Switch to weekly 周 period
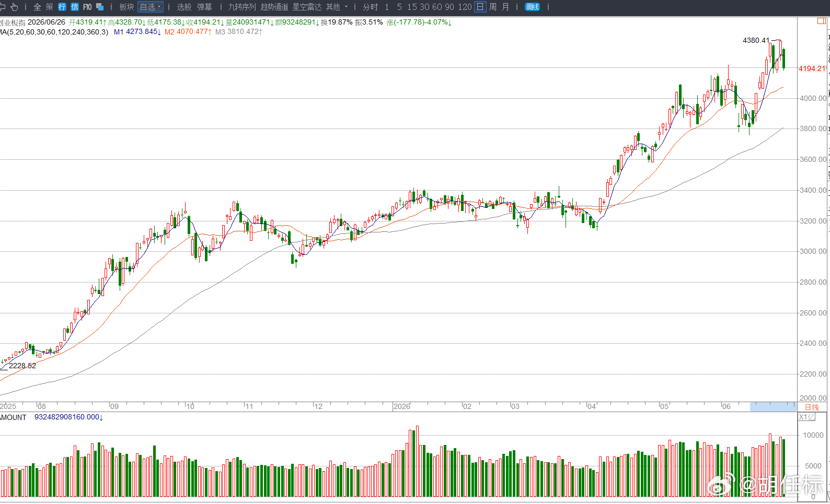The width and height of the screenshot is (830, 504). (x=493, y=7)
